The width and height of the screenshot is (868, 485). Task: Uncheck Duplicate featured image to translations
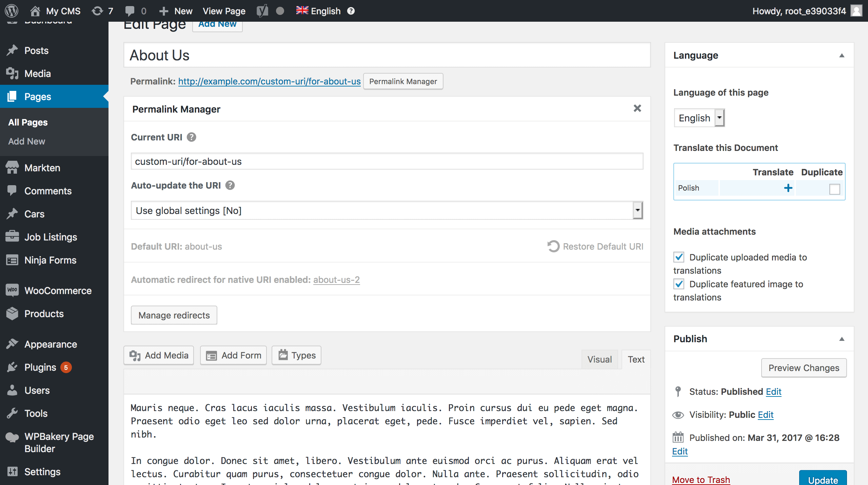tap(679, 284)
